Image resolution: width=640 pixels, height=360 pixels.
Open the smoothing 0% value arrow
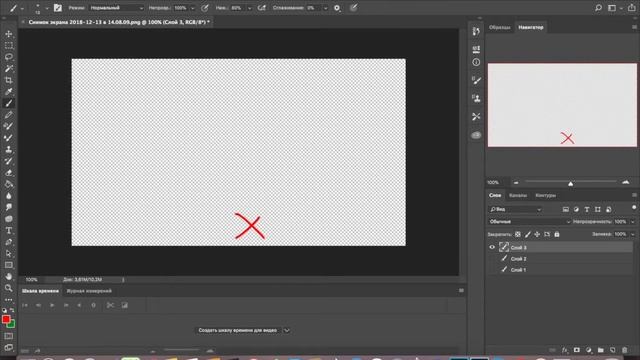[x=325, y=8]
